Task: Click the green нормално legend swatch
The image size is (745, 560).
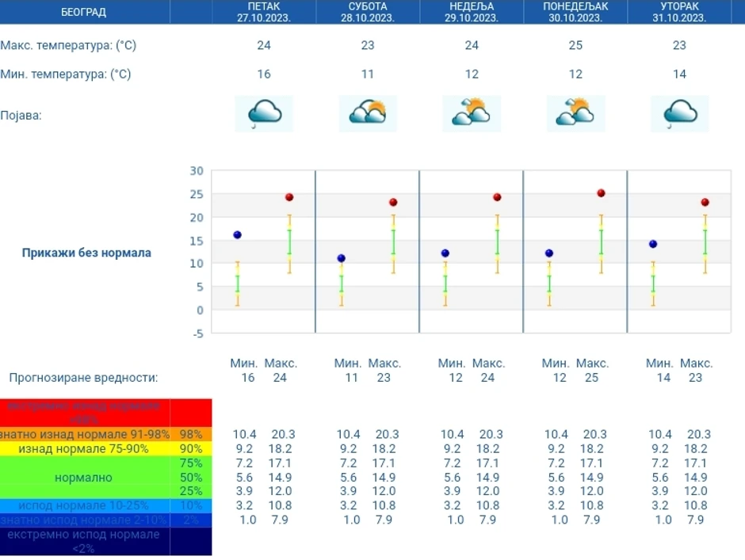Action: point(83,478)
